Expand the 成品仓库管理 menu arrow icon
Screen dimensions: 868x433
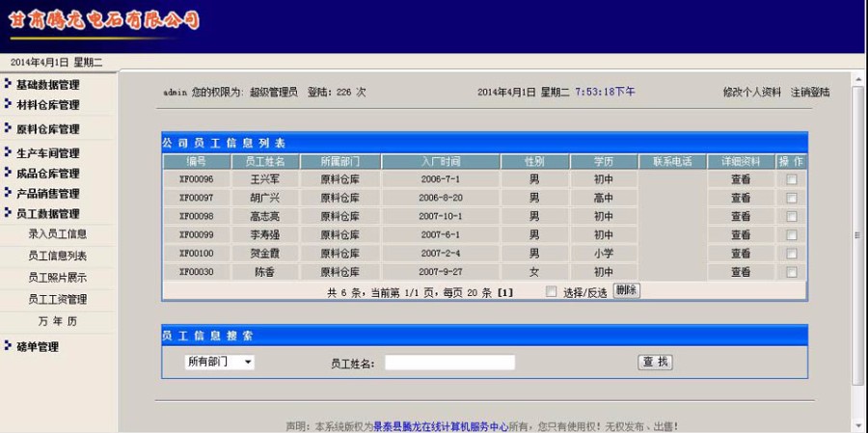[x=8, y=173]
